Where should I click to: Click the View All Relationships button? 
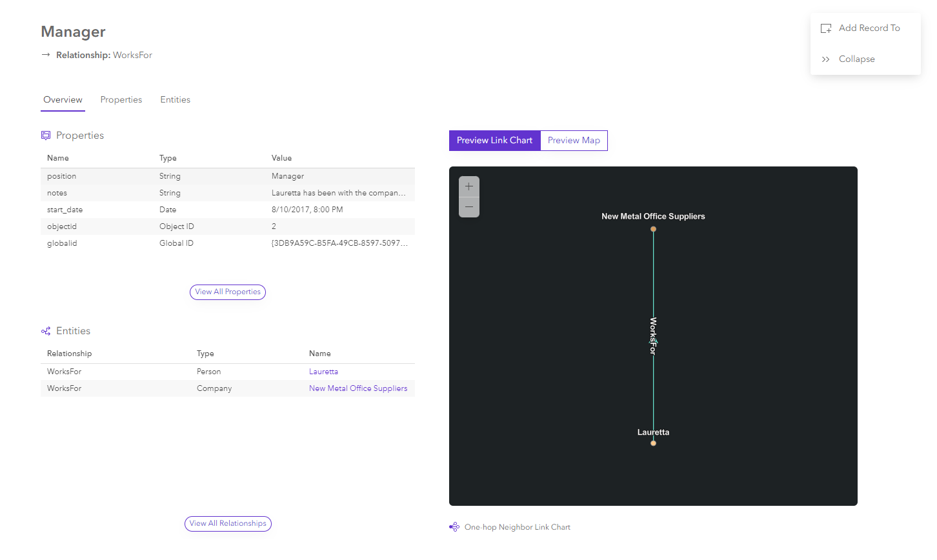[228, 523]
